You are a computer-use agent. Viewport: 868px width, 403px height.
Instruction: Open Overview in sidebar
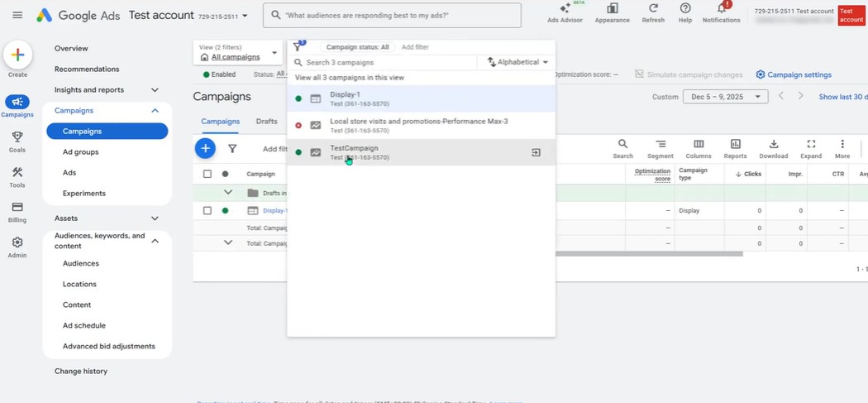[71, 48]
